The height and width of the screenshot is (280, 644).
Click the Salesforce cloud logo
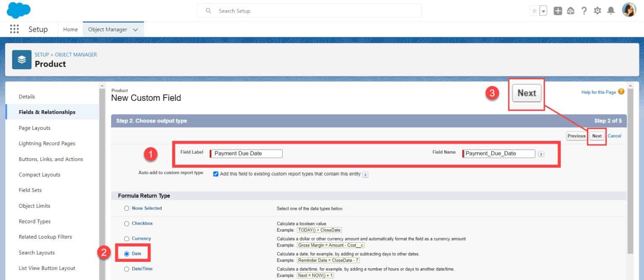tap(18, 10)
